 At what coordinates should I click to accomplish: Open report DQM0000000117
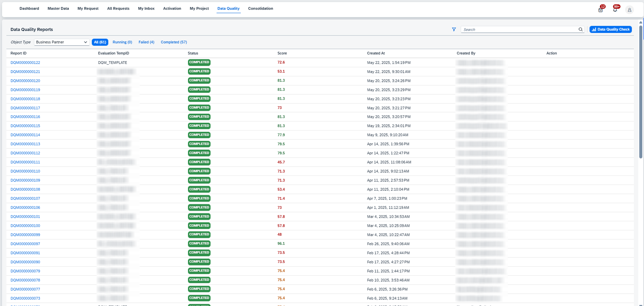(x=25, y=108)
